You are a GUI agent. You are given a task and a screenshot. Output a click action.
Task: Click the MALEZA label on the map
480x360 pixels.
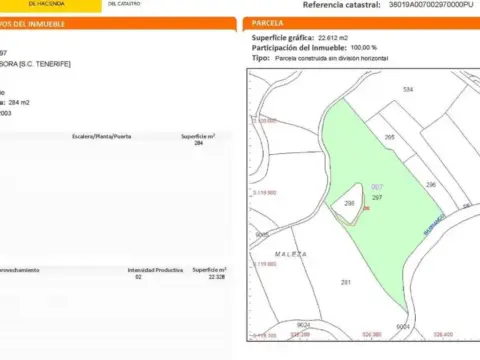[291, 254]
